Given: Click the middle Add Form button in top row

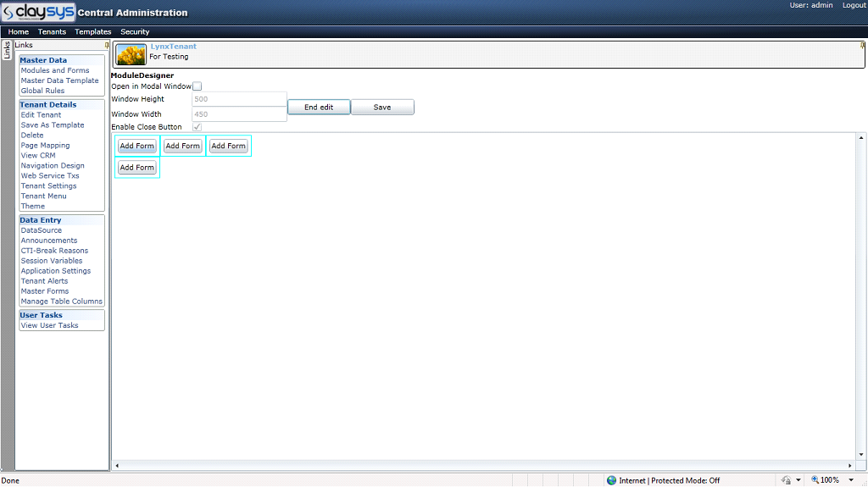Looking at the screenshot, I should (183, 146).
